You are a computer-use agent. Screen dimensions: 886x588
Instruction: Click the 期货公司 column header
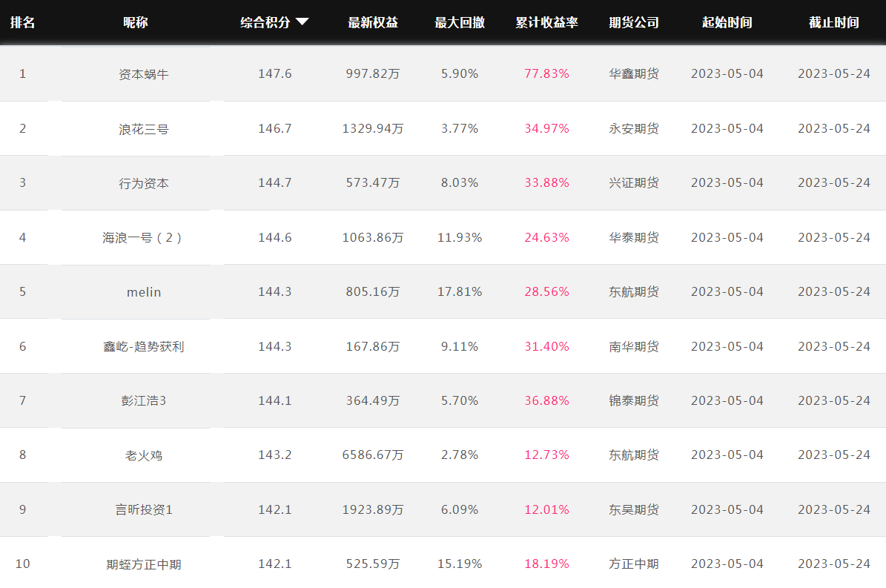[x=634, y=22]
